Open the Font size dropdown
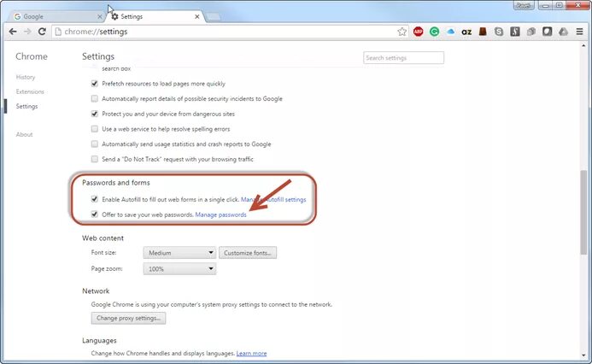 point(179,253)
